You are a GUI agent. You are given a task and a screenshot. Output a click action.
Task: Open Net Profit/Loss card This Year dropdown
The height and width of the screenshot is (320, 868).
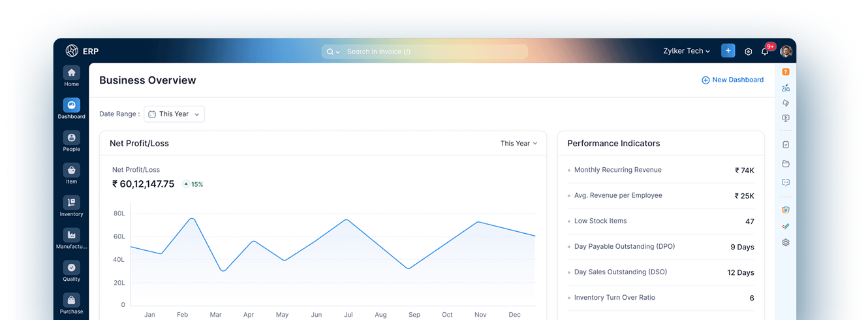click(519, 143)
